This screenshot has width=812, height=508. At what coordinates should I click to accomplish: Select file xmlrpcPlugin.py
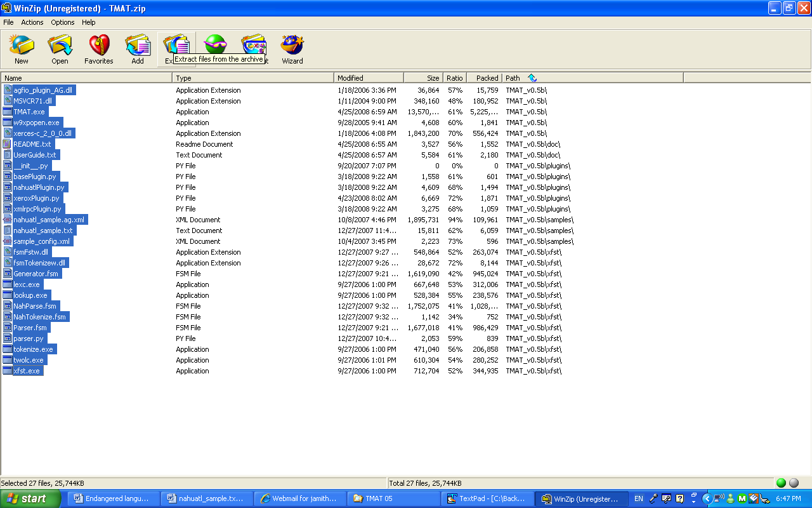pos(37,209)
